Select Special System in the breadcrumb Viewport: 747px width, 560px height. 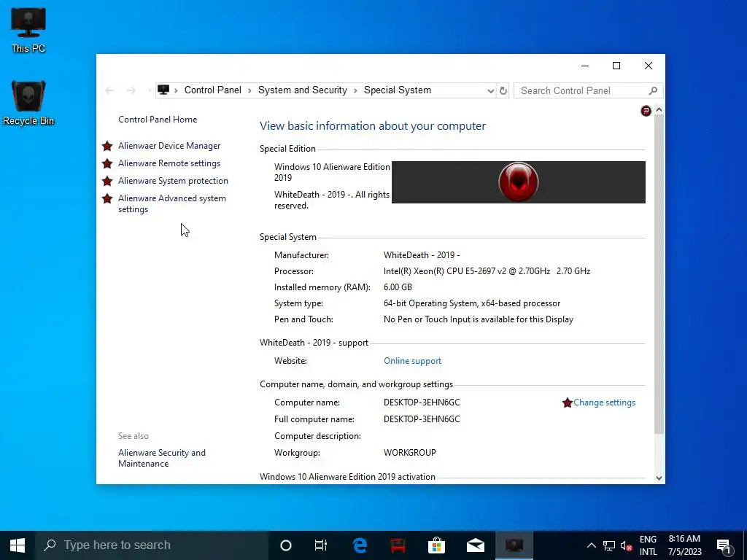(398, 90)
